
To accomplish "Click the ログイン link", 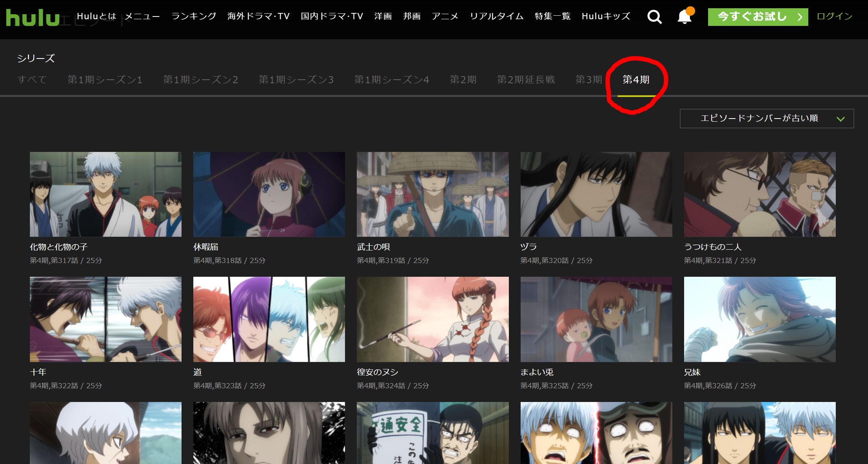I will pos(835,16).
